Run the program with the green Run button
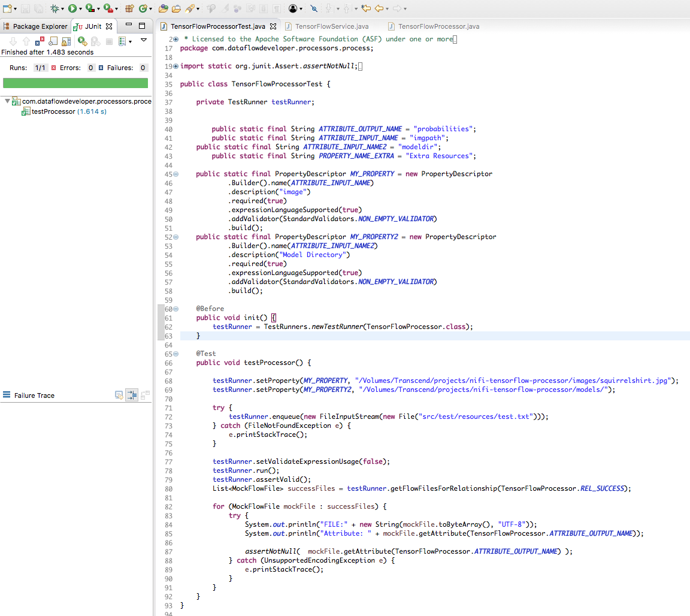The image size is (690, 616). coord(72,8)
